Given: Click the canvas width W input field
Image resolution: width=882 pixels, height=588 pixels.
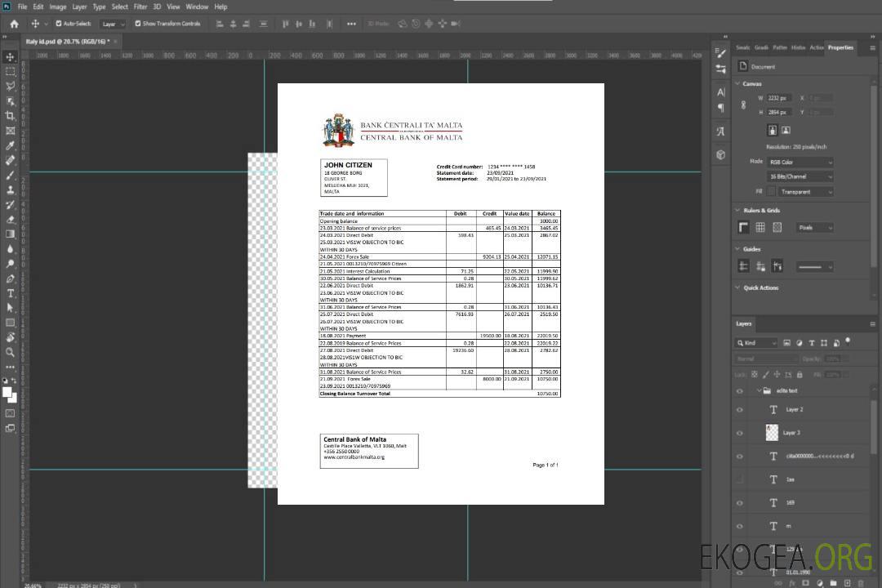Looking at the screenshot, I should pos(779,98).
